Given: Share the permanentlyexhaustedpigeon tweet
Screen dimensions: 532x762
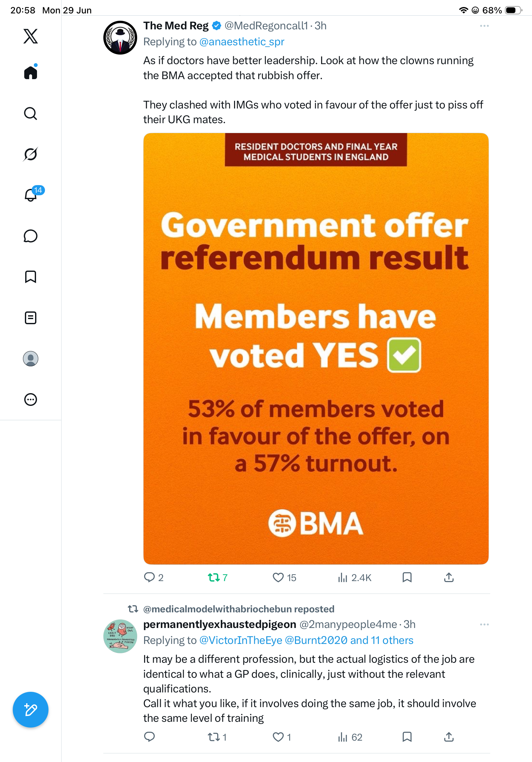Looking at the screenshot, I should [x=449, y=737].
